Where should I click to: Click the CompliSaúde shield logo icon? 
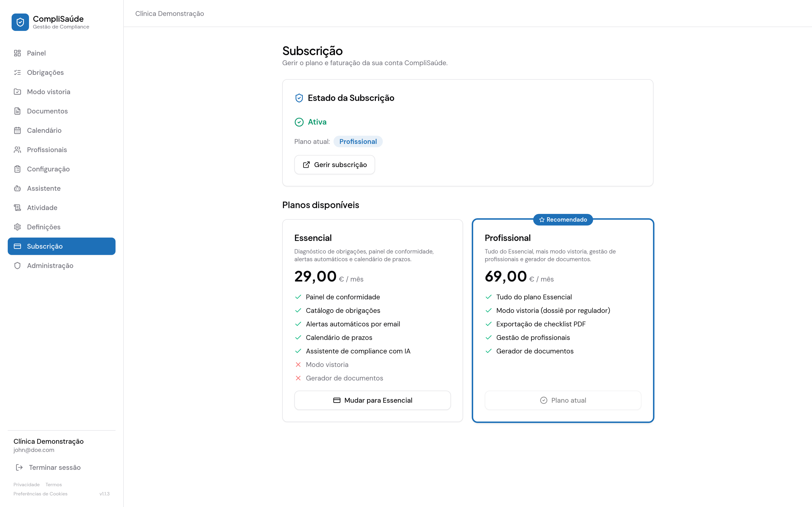point(20,22)
